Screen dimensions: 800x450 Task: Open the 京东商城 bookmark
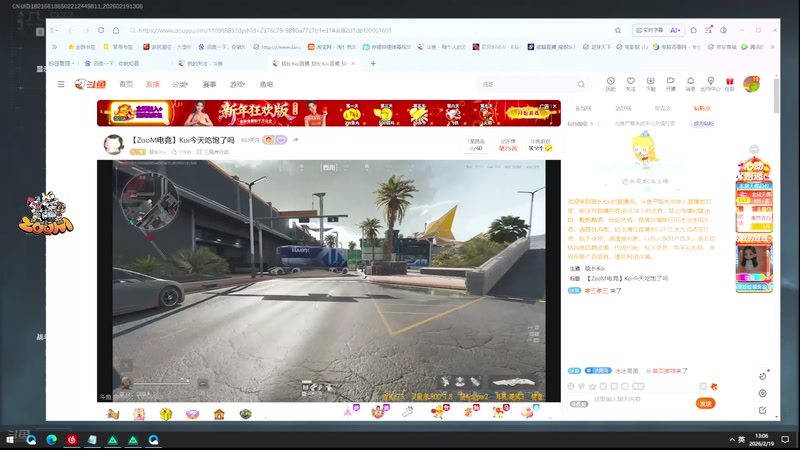722,46
